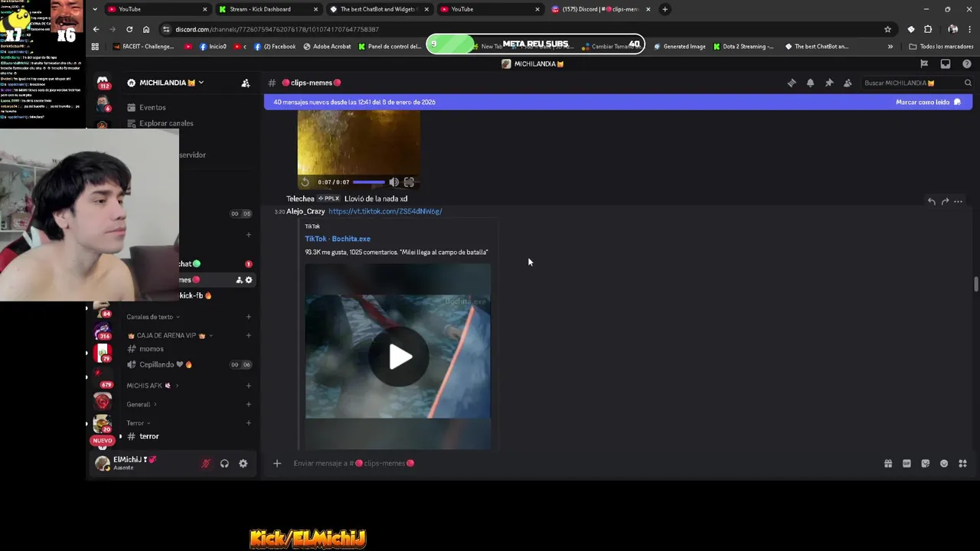Viewport: 980px width, 551px height.
Task: Add channel to CAJA DE ARENA VIP
Action: point(248,335)
